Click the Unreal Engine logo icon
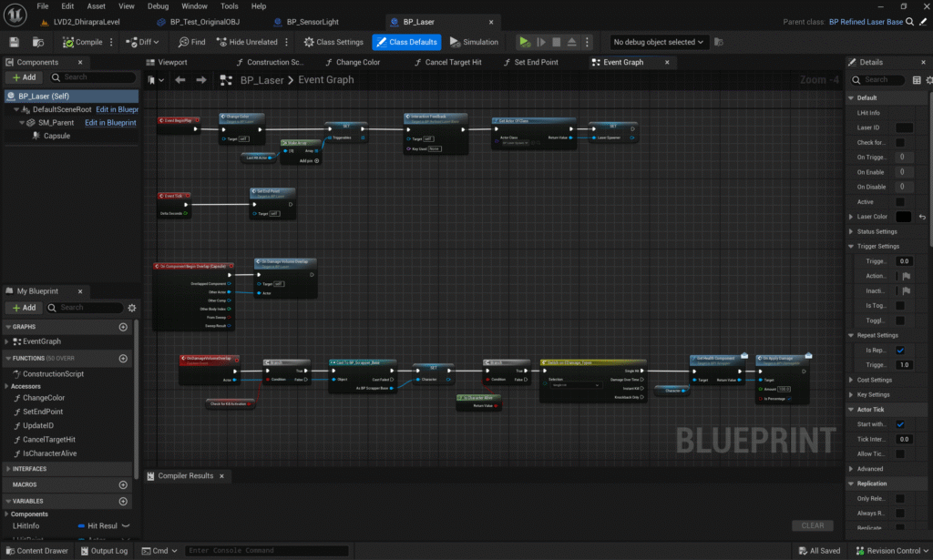This screenshot has width=933, height=560. tap(15, 15)
